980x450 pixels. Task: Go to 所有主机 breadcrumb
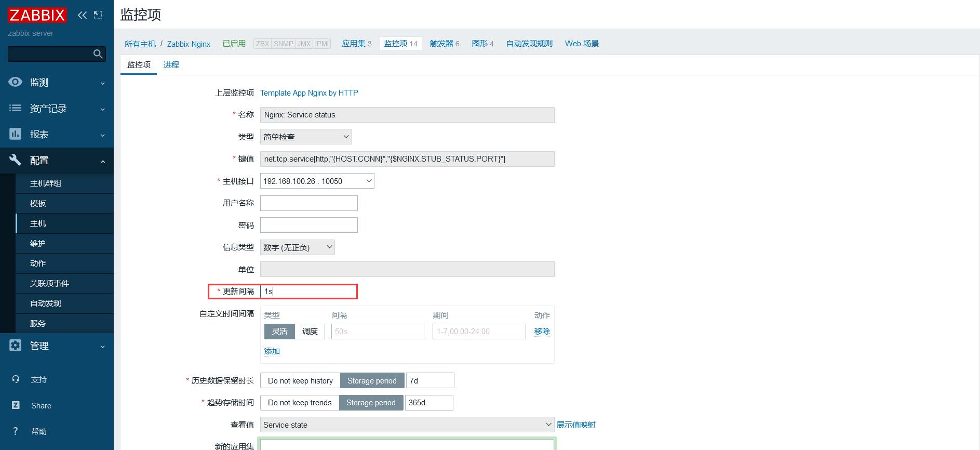pyautogui.click(x=140, y=44)
